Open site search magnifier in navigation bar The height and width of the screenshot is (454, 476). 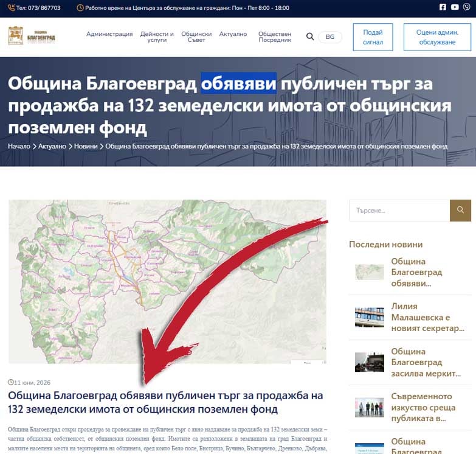tap(310, 37)
